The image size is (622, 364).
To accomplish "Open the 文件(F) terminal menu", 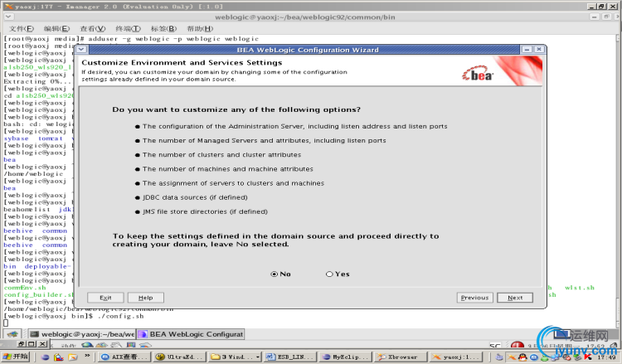I will 22,28.
